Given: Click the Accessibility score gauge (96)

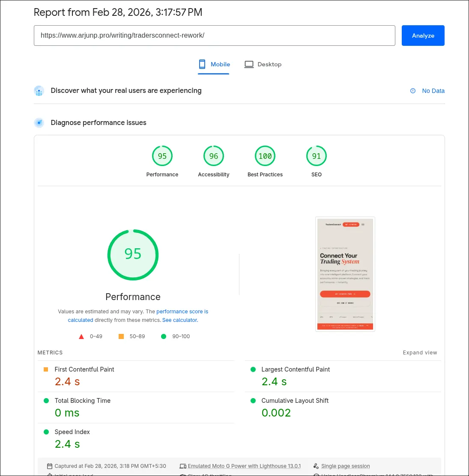Looking at the screenshot, I should tap(214, 157).
